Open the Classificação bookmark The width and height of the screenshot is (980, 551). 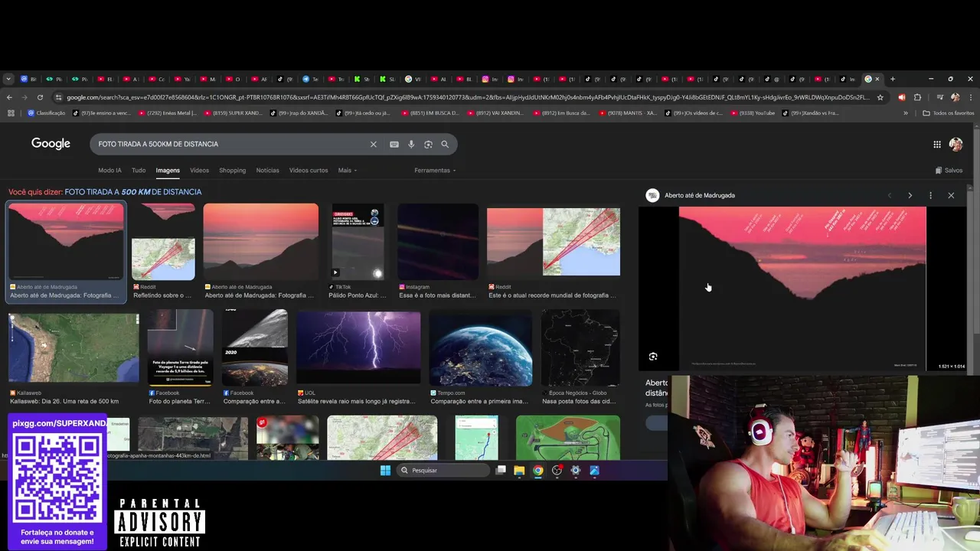46,113
